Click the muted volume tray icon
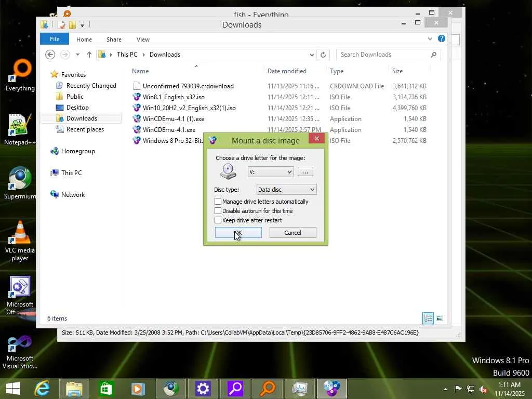This screenshot has height=399, width=532. (x=483, y=389)
